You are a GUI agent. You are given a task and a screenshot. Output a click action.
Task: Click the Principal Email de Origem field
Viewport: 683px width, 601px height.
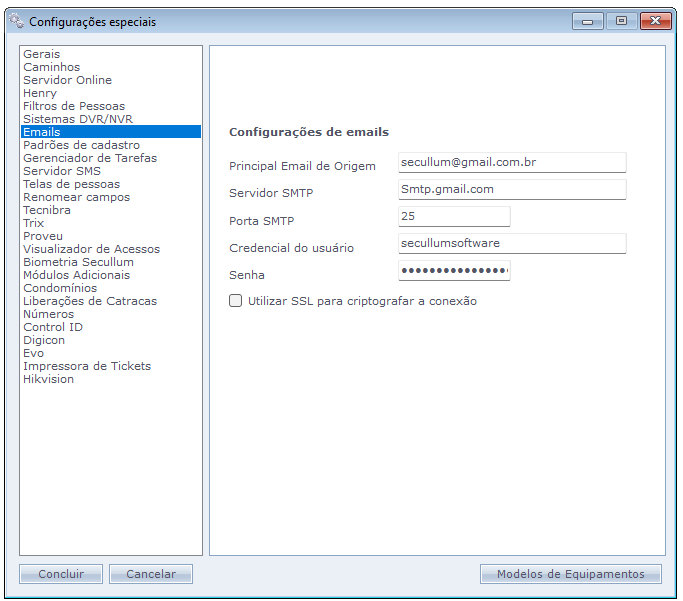pyautogui.click(x=511, y=162)
